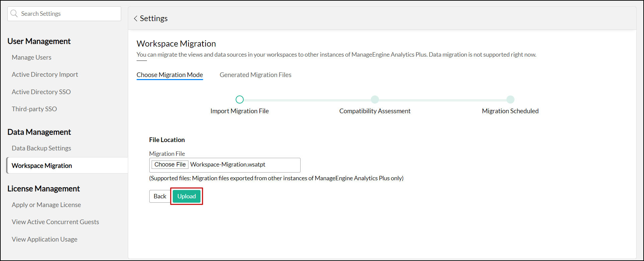Go to Active Directory SSO
The height and width of the screenshot is (261, 644).
[x=41, y=92]
